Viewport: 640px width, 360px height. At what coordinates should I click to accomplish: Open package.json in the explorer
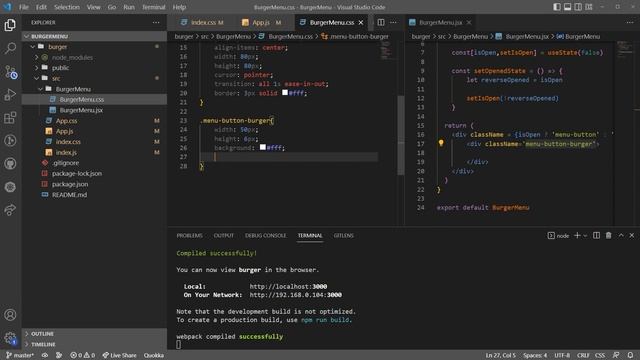[70, 184]
